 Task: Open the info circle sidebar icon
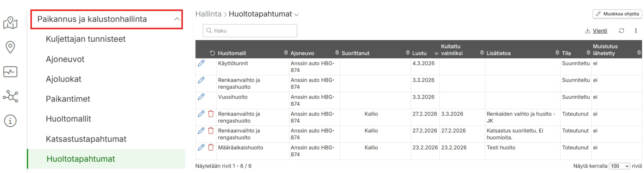[x=10, y=121]
